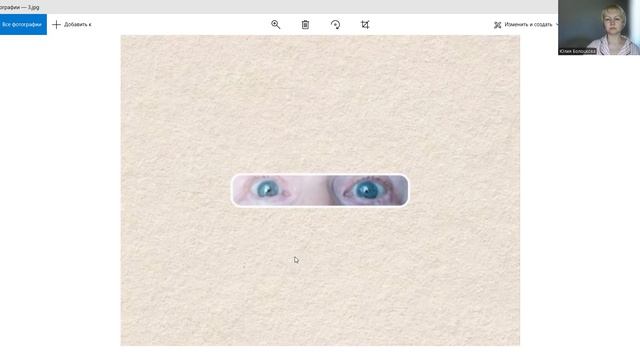This screenshot has height=360, width=640.
Task: Rotate the photo with rotate icon
Action: click(335, 25)
